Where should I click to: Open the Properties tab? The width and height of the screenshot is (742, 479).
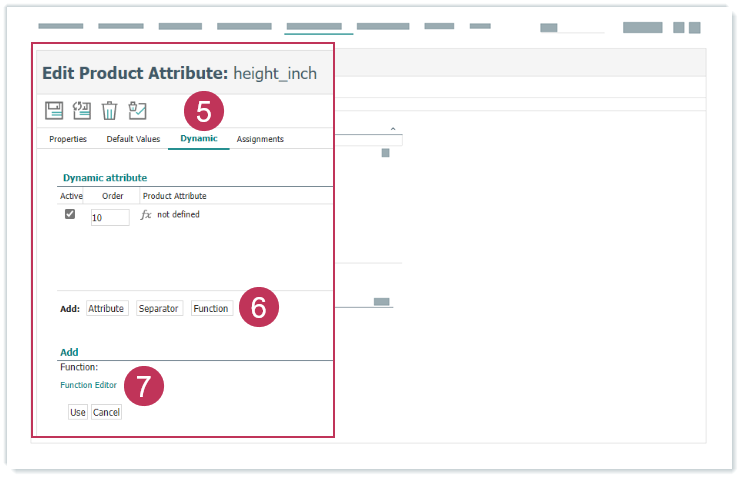tap(68, 139)
